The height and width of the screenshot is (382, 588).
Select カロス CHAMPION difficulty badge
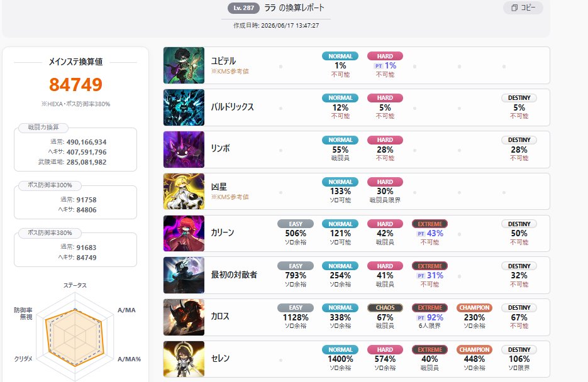[474, 307]
